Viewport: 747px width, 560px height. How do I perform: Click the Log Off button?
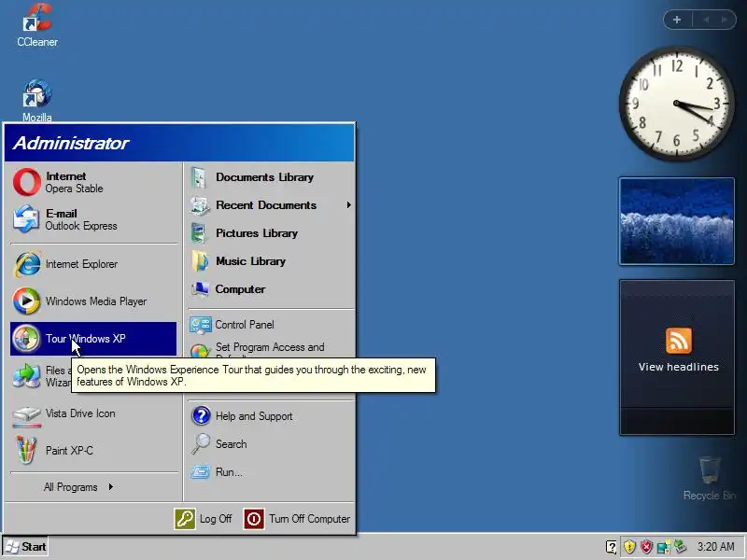pos(204,519)
